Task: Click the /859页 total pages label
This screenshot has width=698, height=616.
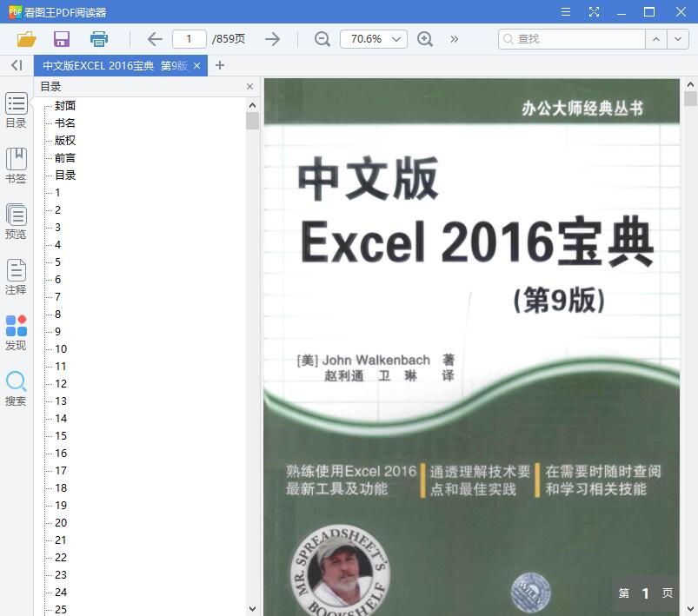Action: (x=229, y=39)
